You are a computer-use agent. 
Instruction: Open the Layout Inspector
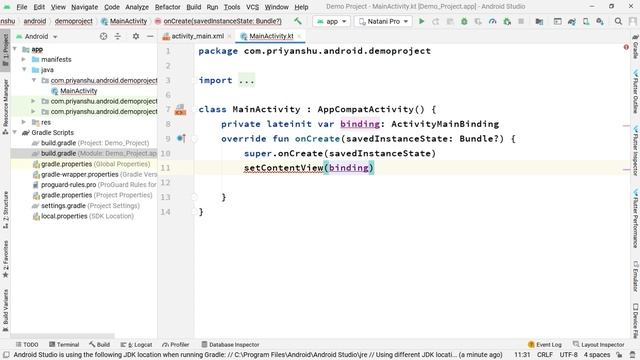click(x=598, y=344)
